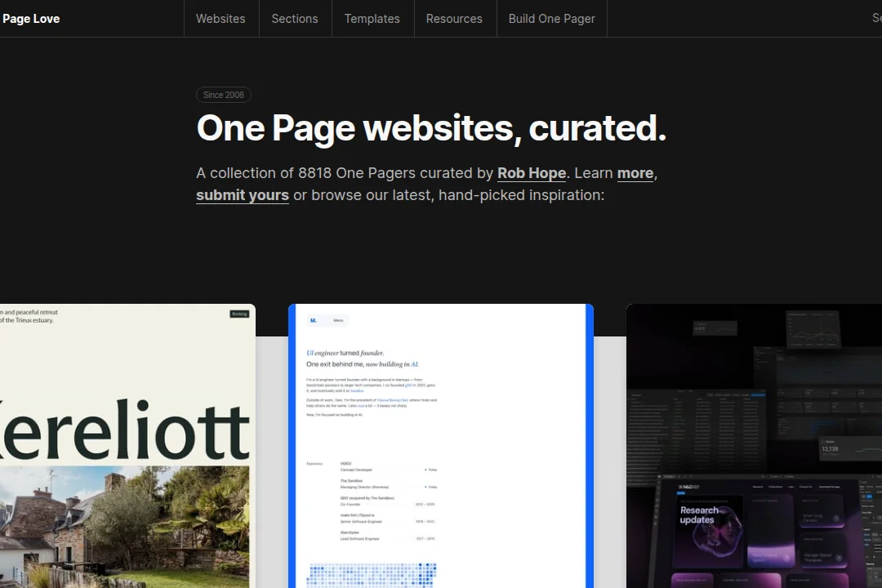Open the Websites menu
The height and width of the screenshot is (588, 882).
click(x=220, y=19)
